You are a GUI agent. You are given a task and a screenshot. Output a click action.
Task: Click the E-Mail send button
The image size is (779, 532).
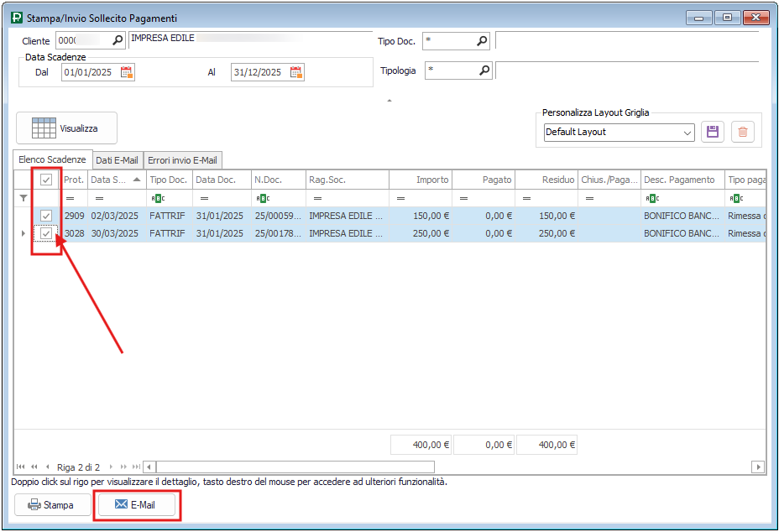click(x=136, y=505)
